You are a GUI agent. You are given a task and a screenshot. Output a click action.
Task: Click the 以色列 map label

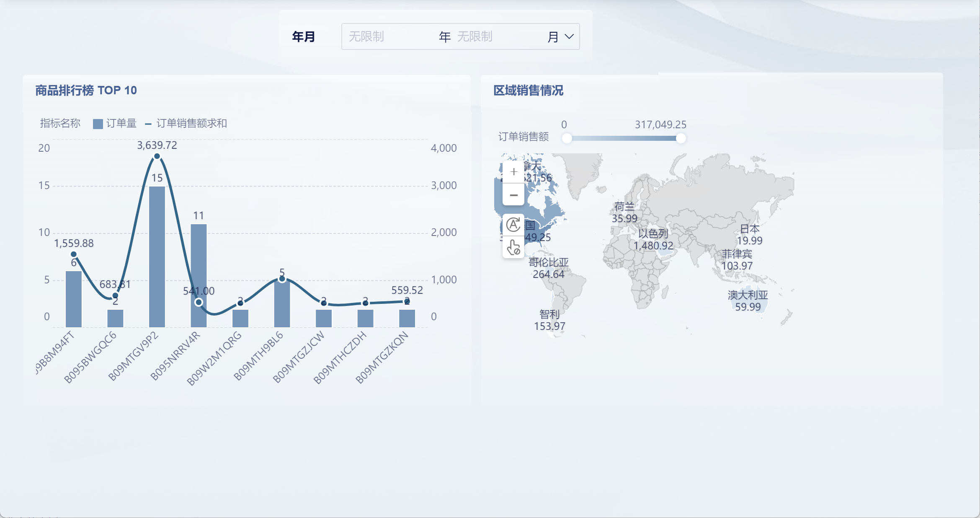653,234
